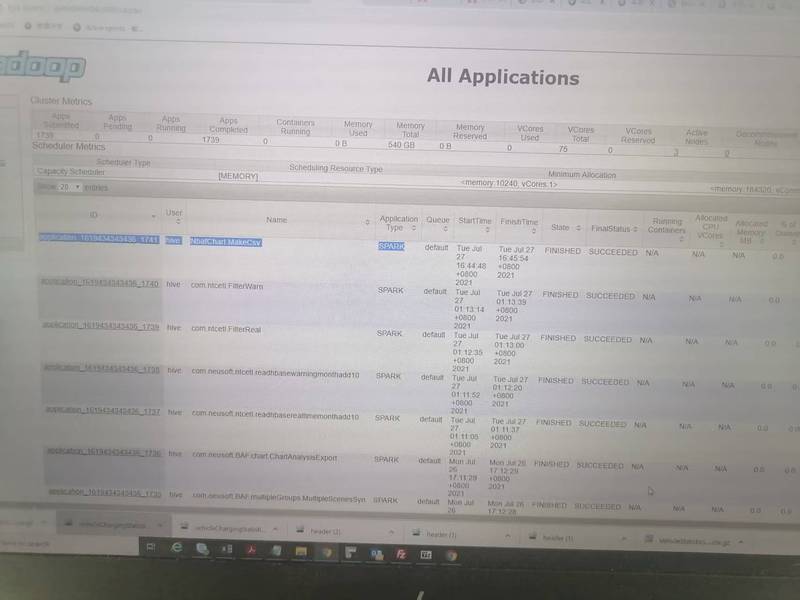
Task: Open application ID ending _1738 link
Action: tap(102, 368)
